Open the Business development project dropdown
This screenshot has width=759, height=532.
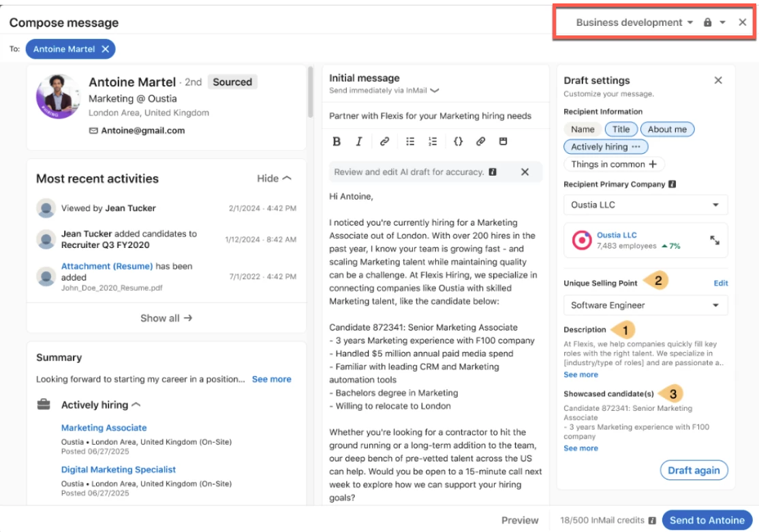pyautogui.click(x=634, y=22)
